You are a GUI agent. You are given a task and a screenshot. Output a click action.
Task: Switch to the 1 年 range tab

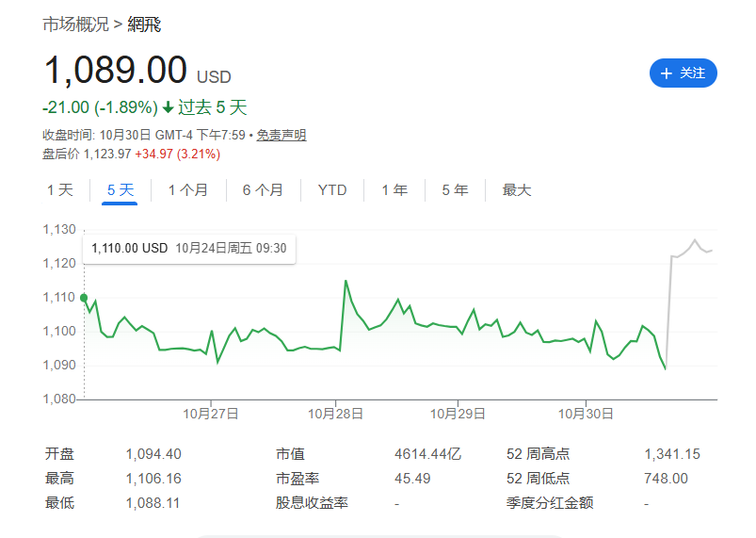pos(394,190)
